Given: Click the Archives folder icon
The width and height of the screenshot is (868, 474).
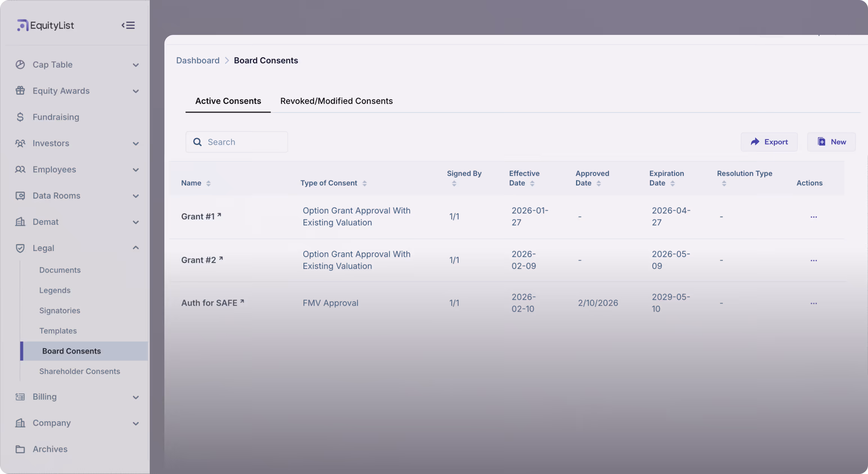Looking at the screenshot, I should click(20, 449).
